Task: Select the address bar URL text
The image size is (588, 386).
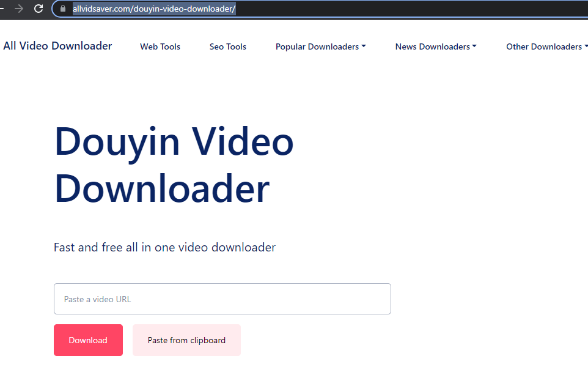Action: (x=154, y=9)
